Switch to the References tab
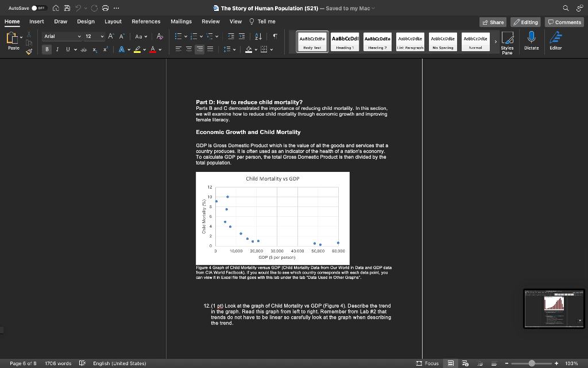 click(x=146, y=21)
